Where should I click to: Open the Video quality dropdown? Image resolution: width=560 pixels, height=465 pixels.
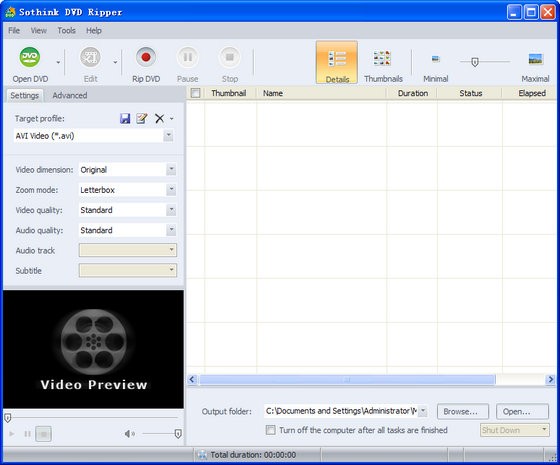tap(171, 210)
